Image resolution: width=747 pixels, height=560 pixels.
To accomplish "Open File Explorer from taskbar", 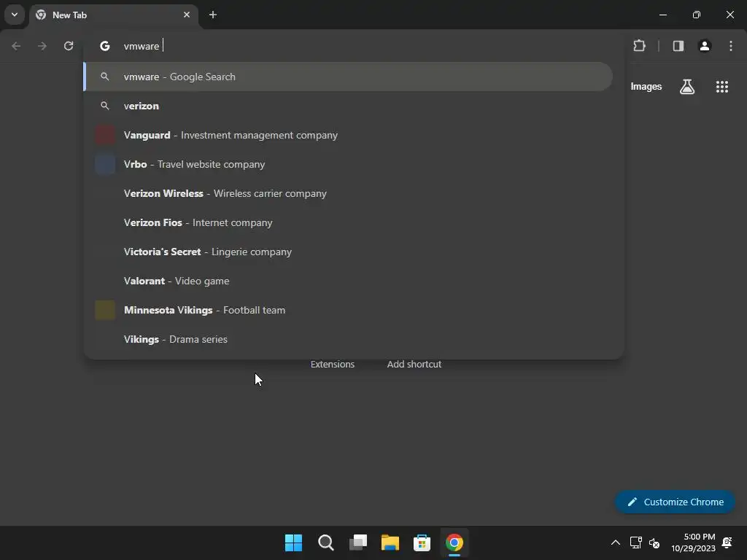I will tap(390, 542).
